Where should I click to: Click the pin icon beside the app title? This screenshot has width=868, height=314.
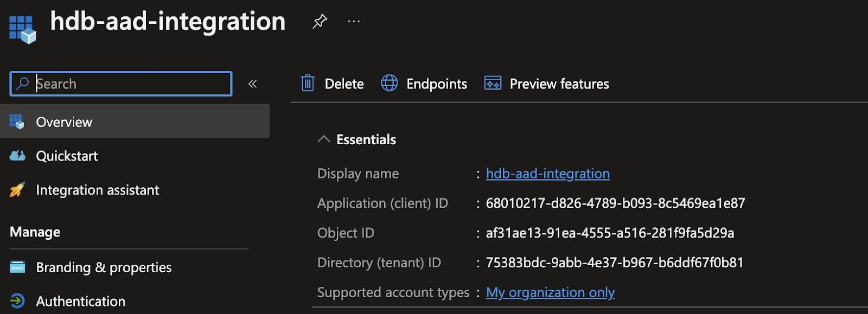click(320, 22)
